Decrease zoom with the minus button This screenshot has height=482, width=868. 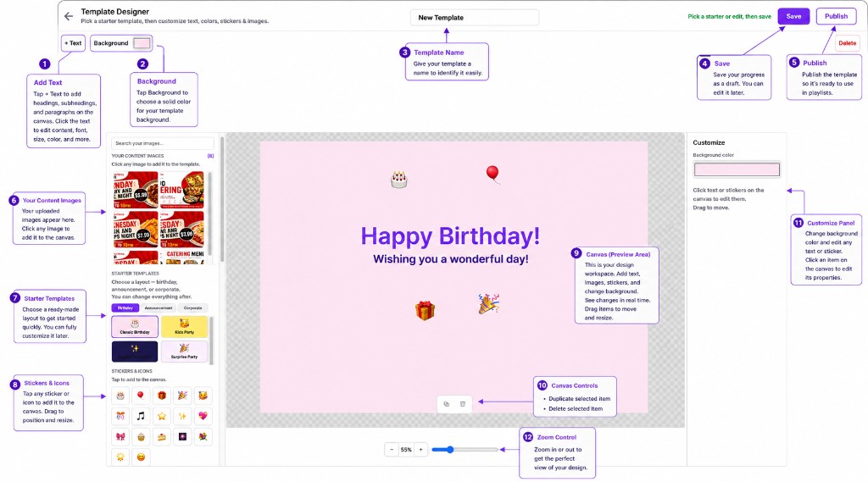pos(392,449)
